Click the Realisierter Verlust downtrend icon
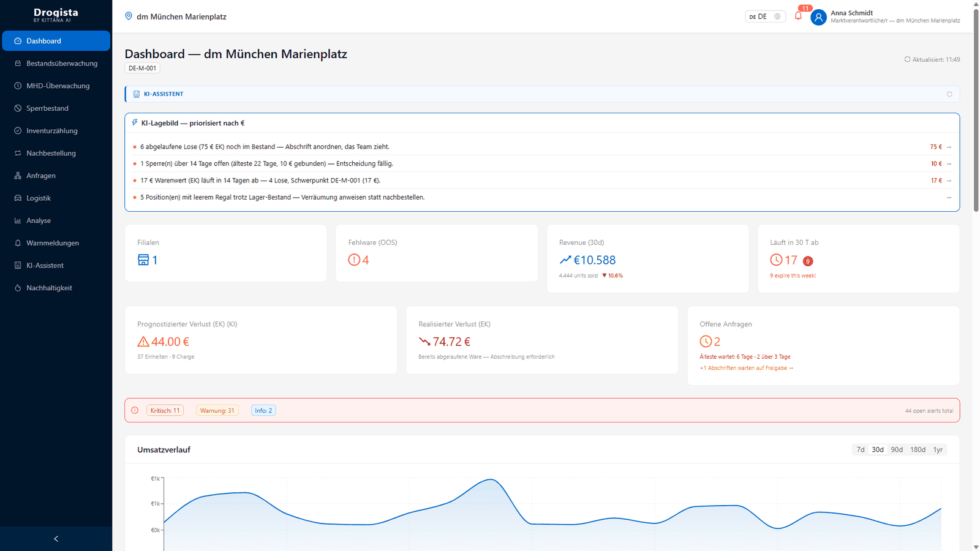Screen dimensions: 980x551 424,342
